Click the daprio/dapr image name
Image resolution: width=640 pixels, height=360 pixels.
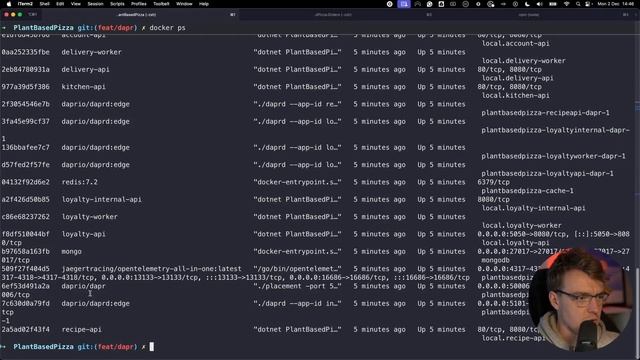83,286
